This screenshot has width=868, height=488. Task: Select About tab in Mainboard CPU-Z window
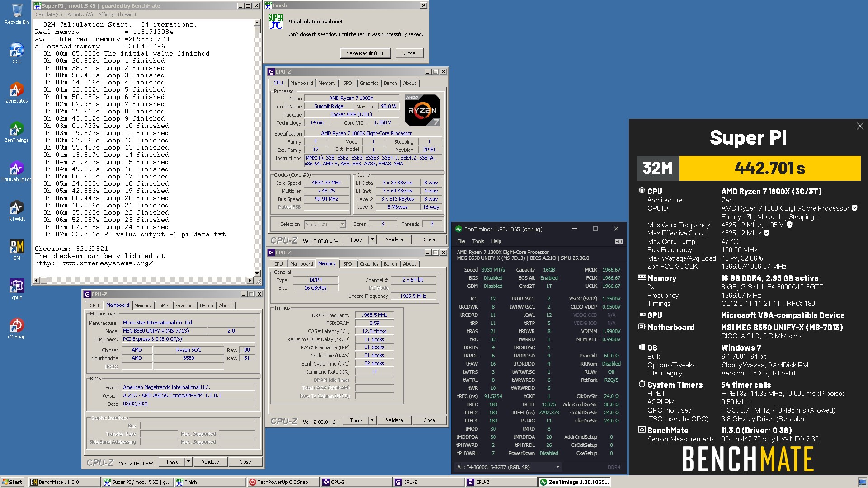tap(225, 305)
